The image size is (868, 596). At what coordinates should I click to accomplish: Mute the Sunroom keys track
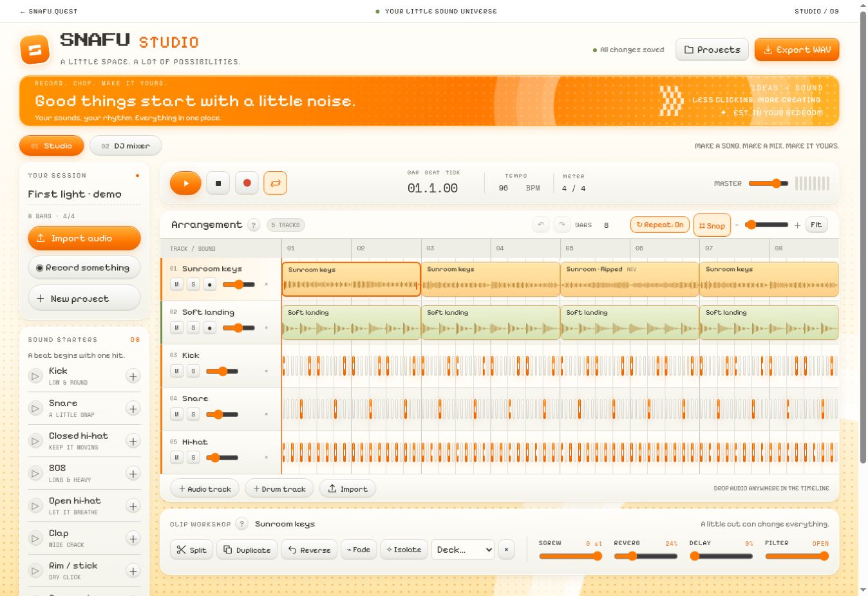[x=176, y=284]
